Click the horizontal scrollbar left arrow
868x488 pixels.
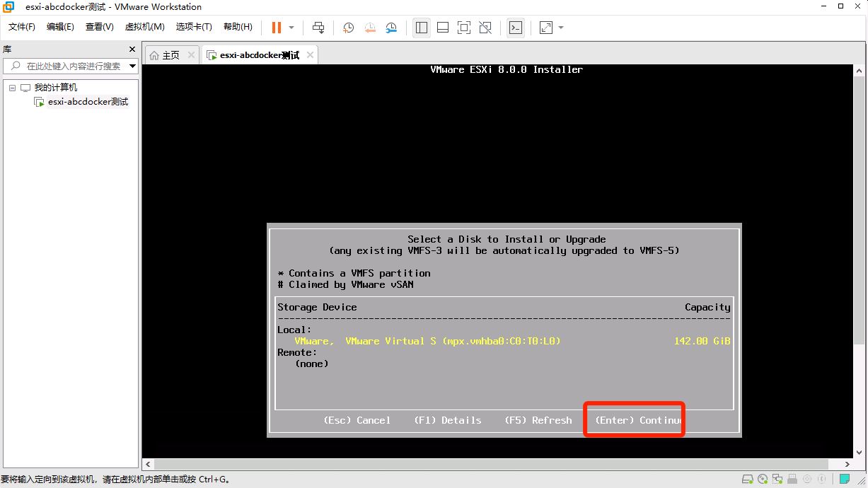click(x=148, y=465)
